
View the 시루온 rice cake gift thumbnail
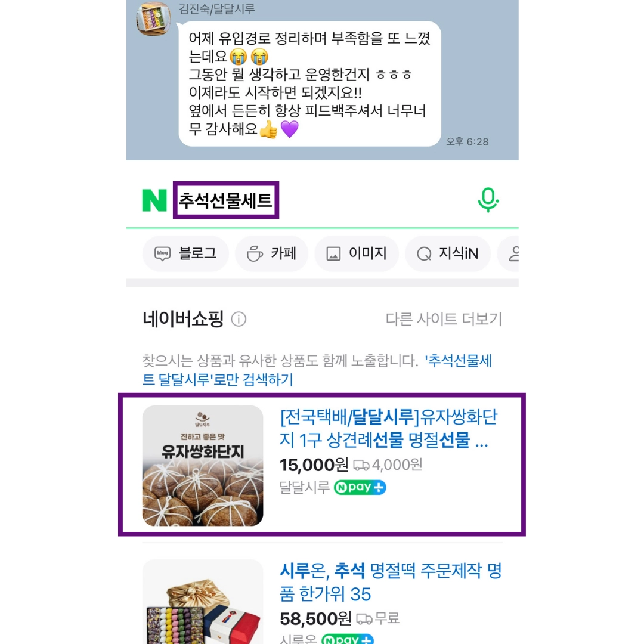203,602
